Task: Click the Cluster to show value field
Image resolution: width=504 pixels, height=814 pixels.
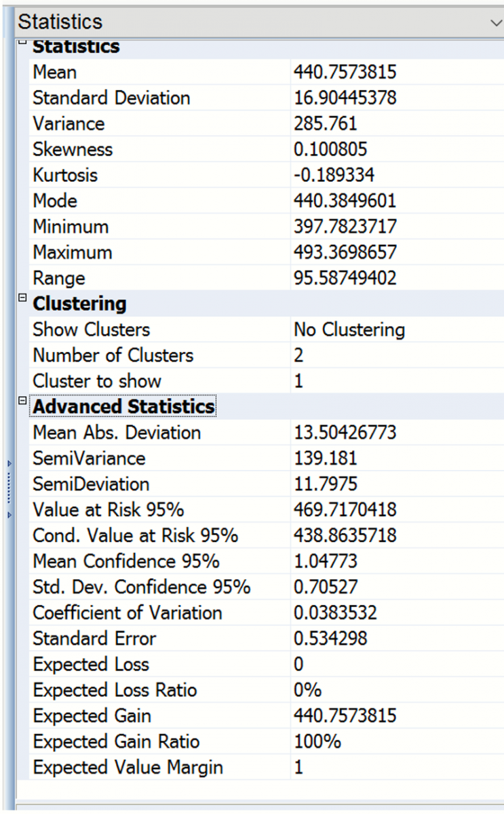Action: [x=393, y=381]
